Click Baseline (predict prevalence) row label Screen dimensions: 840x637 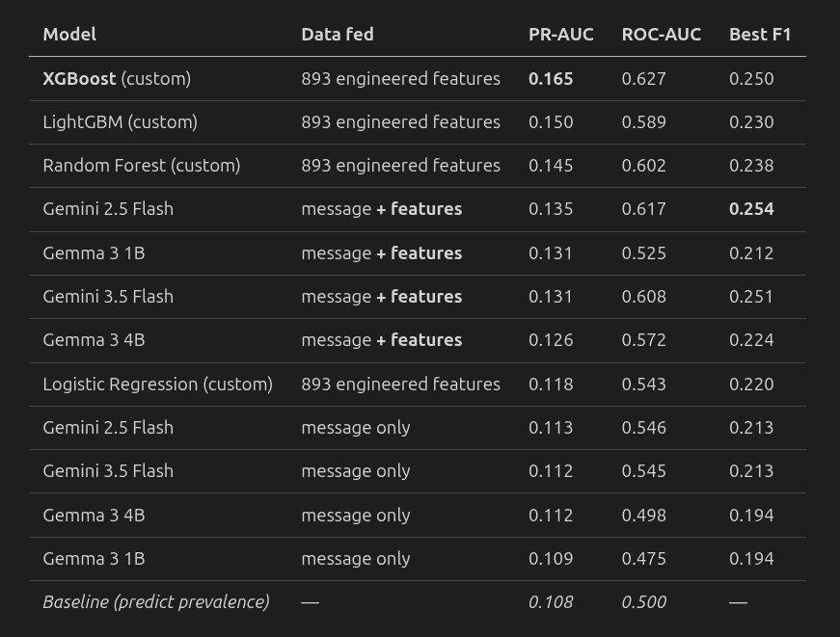pos(156,602)
